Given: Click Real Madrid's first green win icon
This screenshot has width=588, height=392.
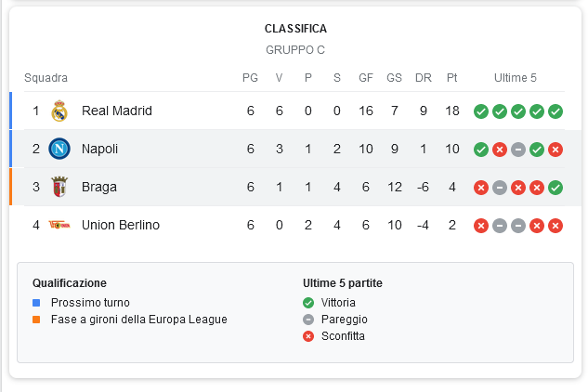Looking at the screenshot, I should 481,111.
